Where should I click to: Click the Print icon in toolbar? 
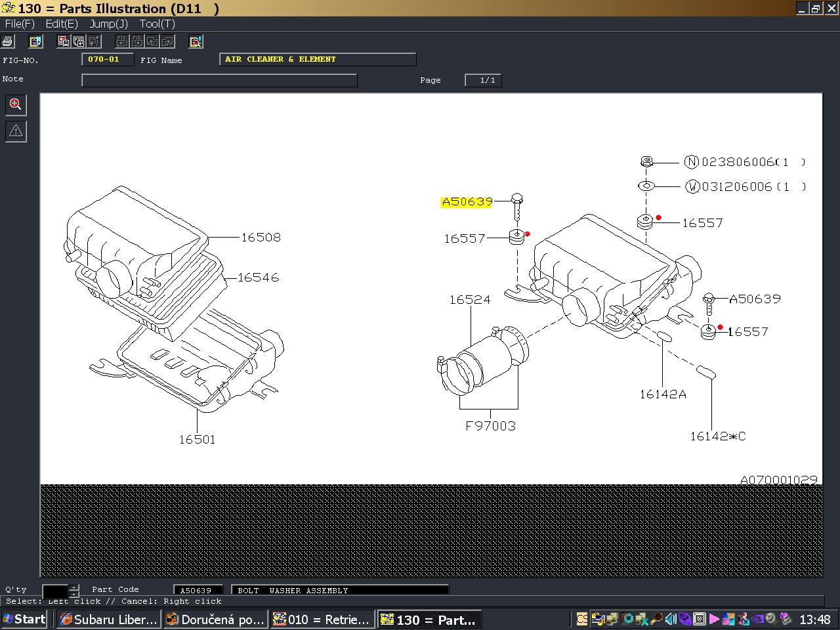click(x=7, y=41)
